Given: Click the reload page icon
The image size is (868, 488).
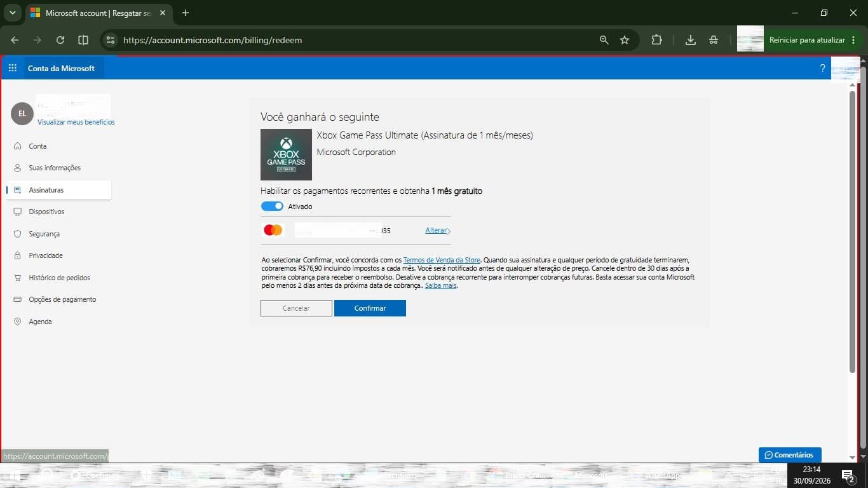Looking at the screenshot, I should point(60,40).
